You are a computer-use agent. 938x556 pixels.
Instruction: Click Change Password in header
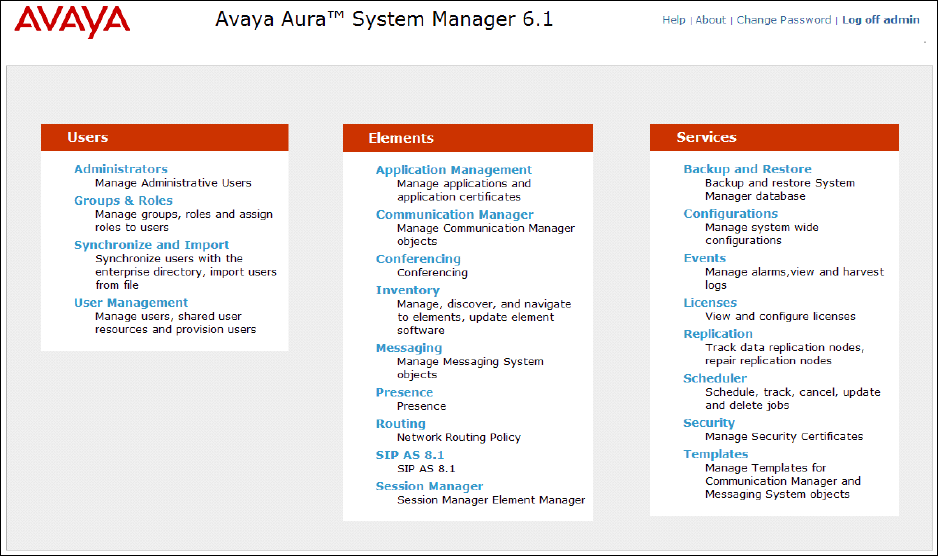click(x=783, y=20)
